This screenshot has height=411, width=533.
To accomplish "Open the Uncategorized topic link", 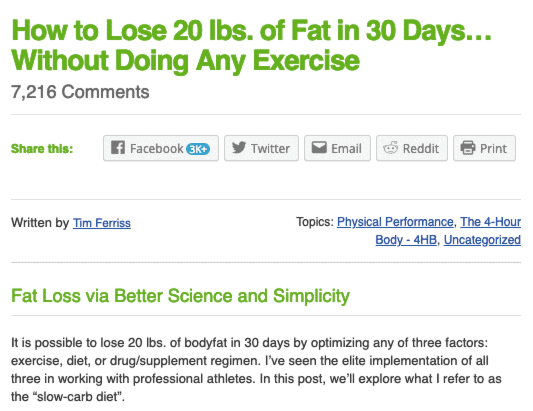I will tap(482, 240).
